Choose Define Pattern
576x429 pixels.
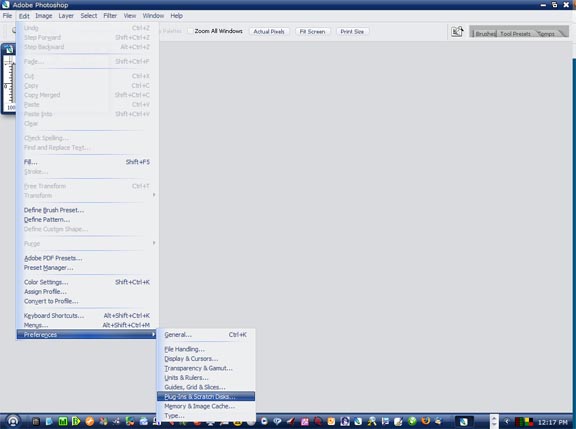pos(87,220)
